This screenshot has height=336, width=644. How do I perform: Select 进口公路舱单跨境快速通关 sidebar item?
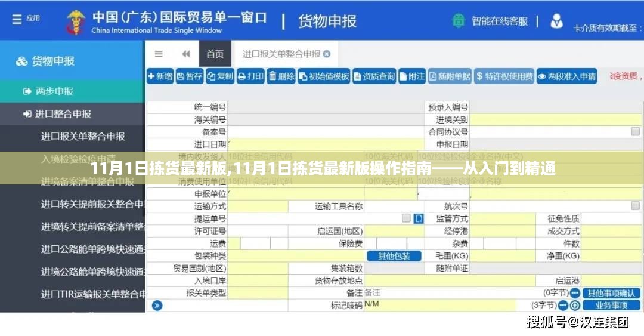pos(93,249)
